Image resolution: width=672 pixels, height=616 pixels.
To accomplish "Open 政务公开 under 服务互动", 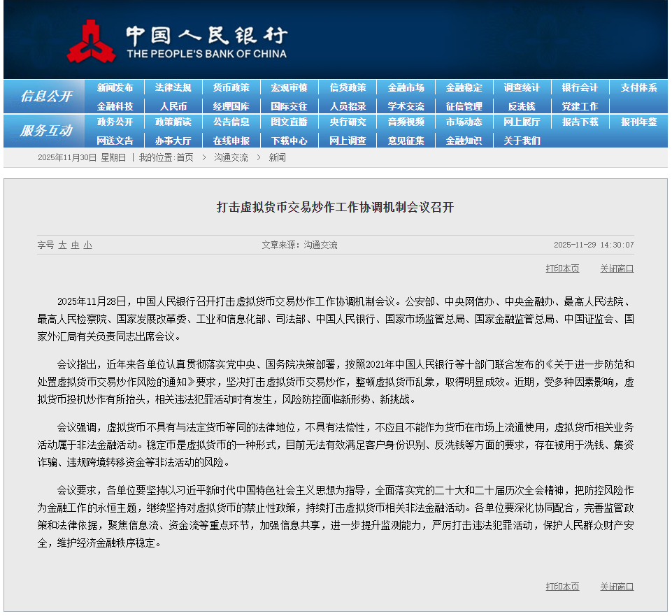I will click(115, 122).
